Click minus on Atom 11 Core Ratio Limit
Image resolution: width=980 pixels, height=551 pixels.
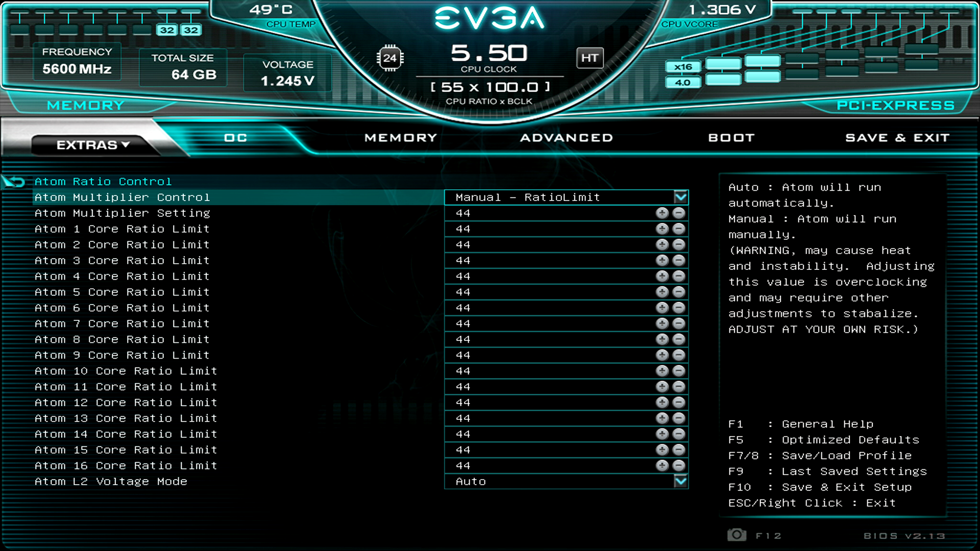(x=678, y=387)
